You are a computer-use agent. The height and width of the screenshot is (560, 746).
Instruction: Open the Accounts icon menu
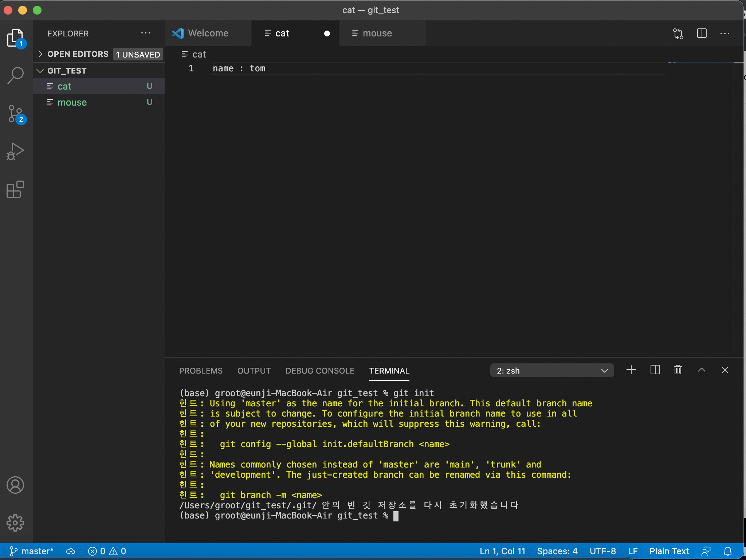pyautogui.click(x=16, y=485)
